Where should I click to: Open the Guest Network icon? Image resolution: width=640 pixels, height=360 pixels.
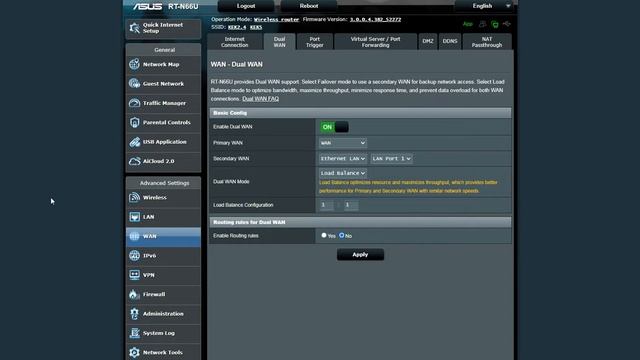pyautogui.click(x=134, y=84)
